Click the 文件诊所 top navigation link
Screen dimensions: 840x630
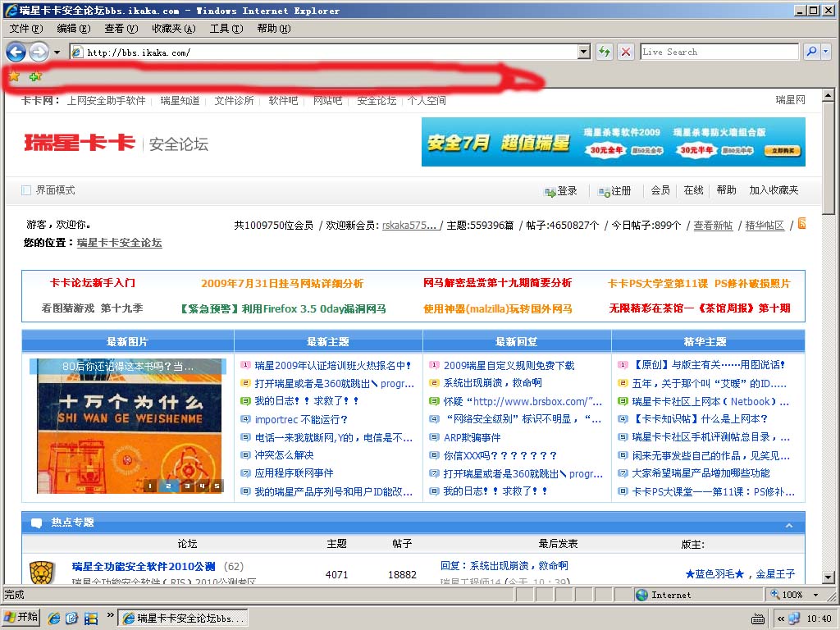(234, 100)
